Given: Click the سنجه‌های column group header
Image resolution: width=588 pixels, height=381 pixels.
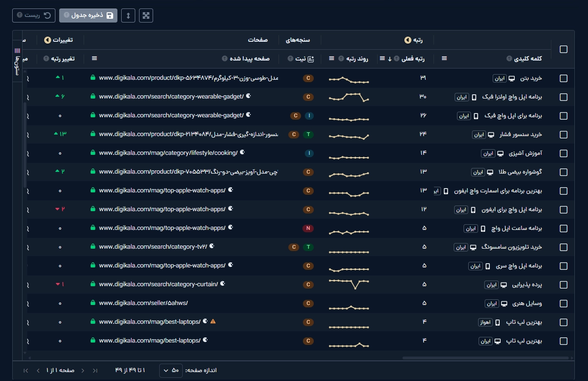Looking at the screenshot, I should click(298, 40).
